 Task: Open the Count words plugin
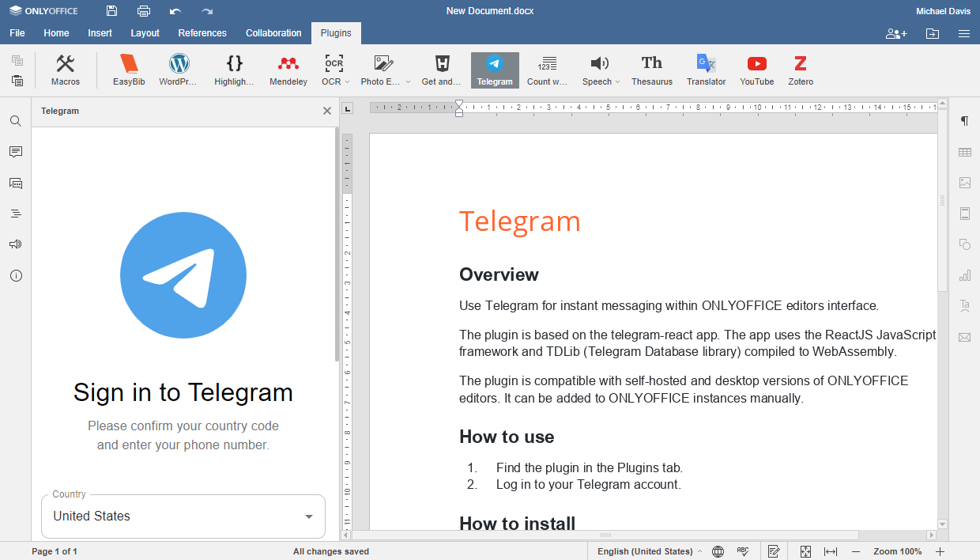[x=547, y=70]
